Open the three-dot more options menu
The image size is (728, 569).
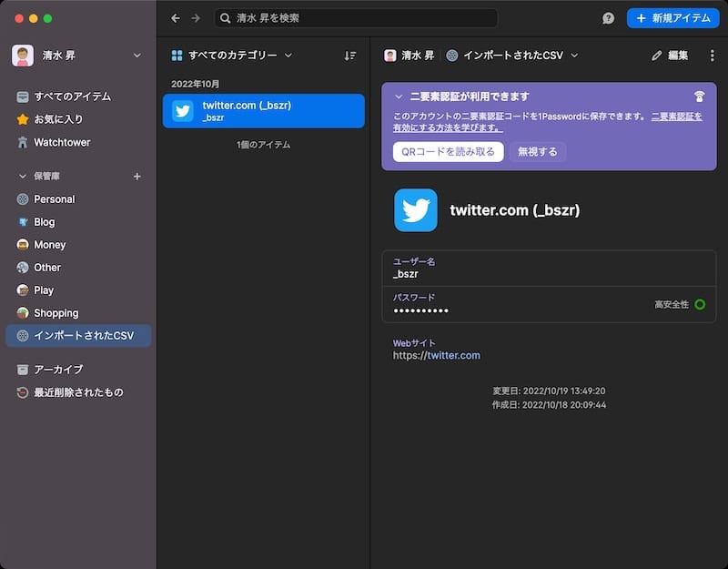coord(712,56)
